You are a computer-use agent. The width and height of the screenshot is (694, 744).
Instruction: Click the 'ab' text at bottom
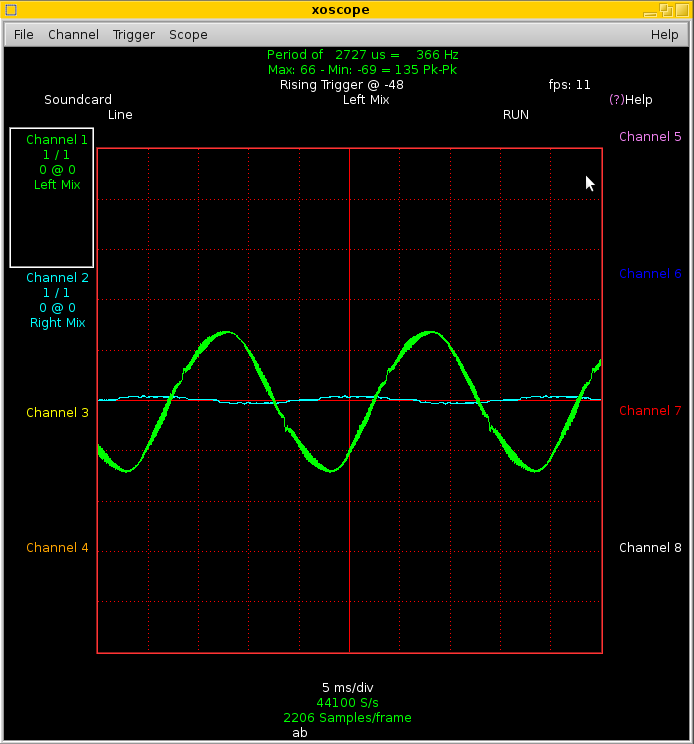300,733
